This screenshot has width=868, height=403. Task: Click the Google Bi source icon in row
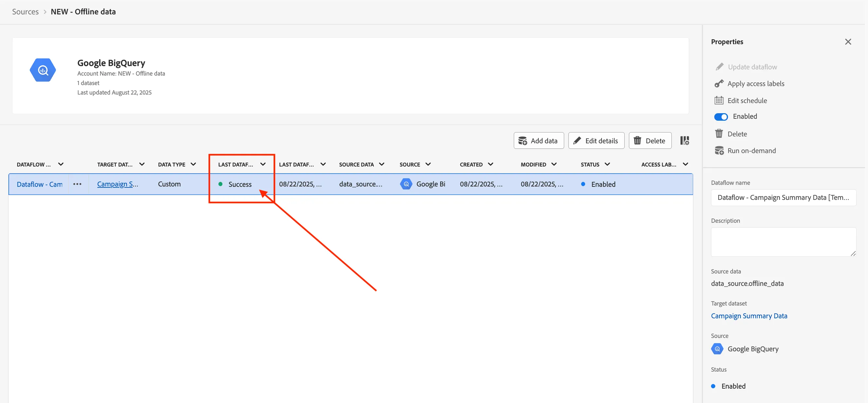click(406, 184)
